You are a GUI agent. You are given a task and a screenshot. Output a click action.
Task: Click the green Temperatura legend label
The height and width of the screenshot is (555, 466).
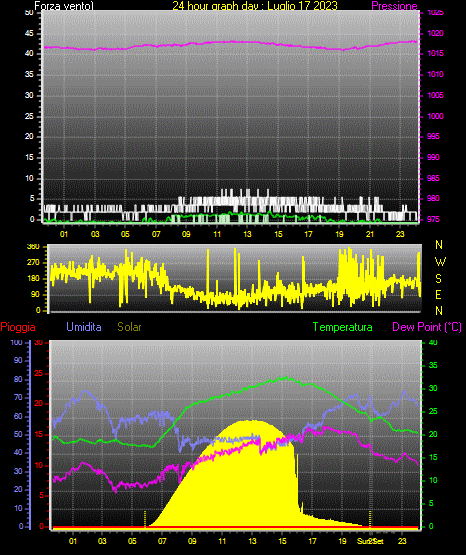tap(343, 327)
